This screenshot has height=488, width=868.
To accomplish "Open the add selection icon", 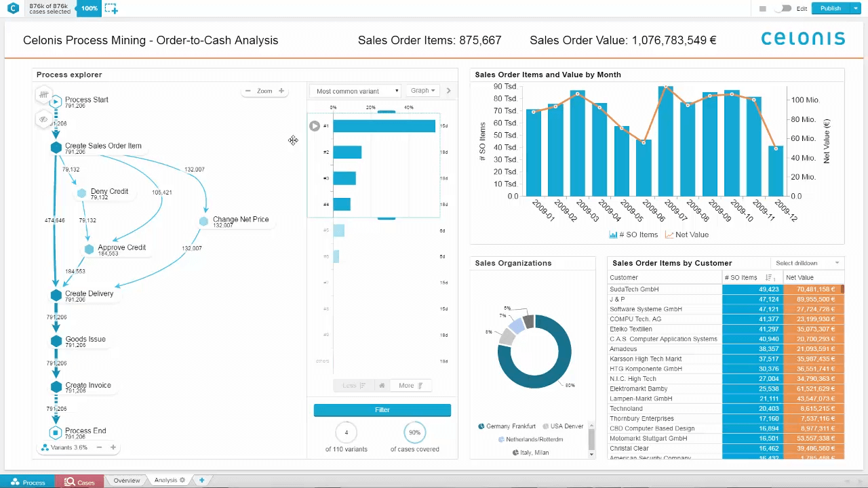I will [111, 9].
